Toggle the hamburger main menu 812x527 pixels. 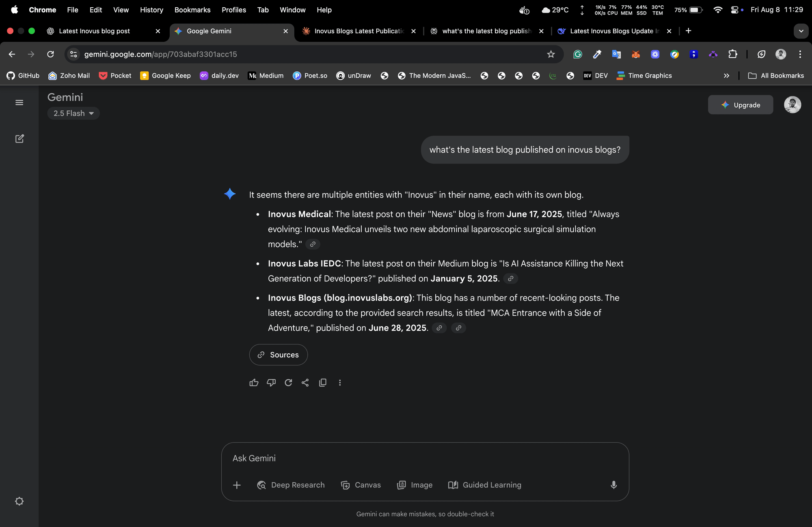point(19,103)
